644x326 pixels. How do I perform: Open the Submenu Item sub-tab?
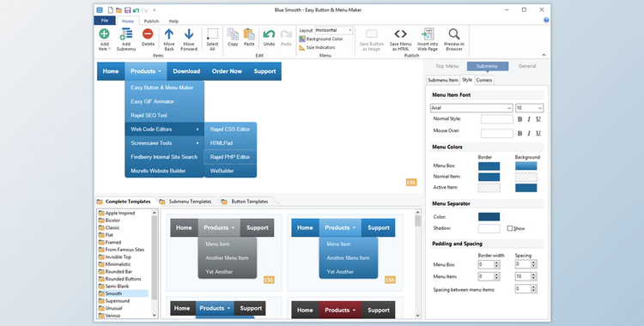[x=443, y=80]
